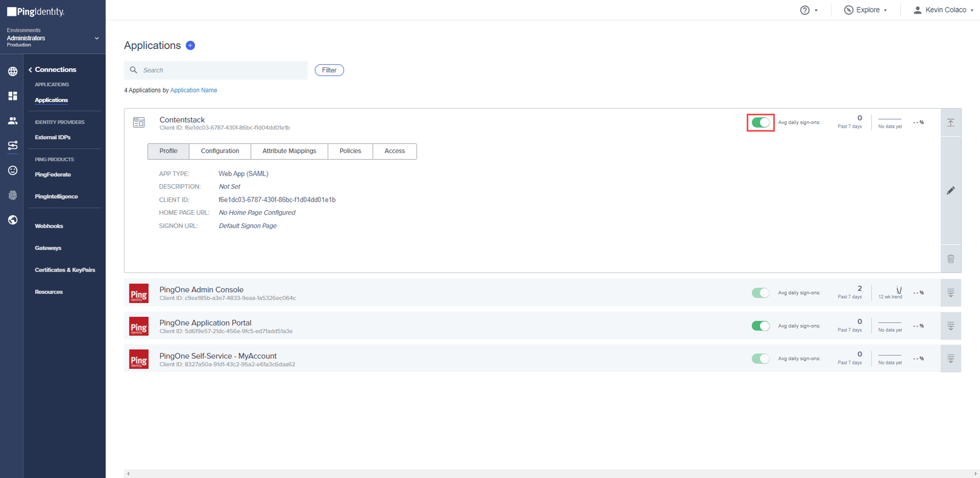Click the PingOne Application Portal name
This screenshot has width=980, height=478.
click(x=205, y=323)
